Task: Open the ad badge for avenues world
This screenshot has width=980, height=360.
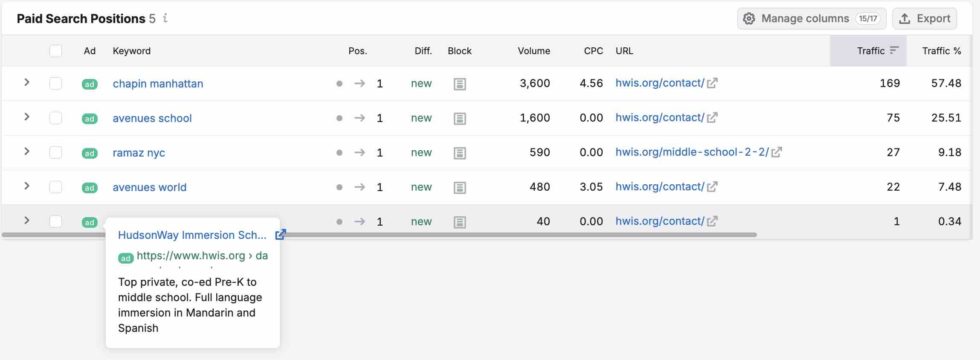Action: click(x=90, y=188)
